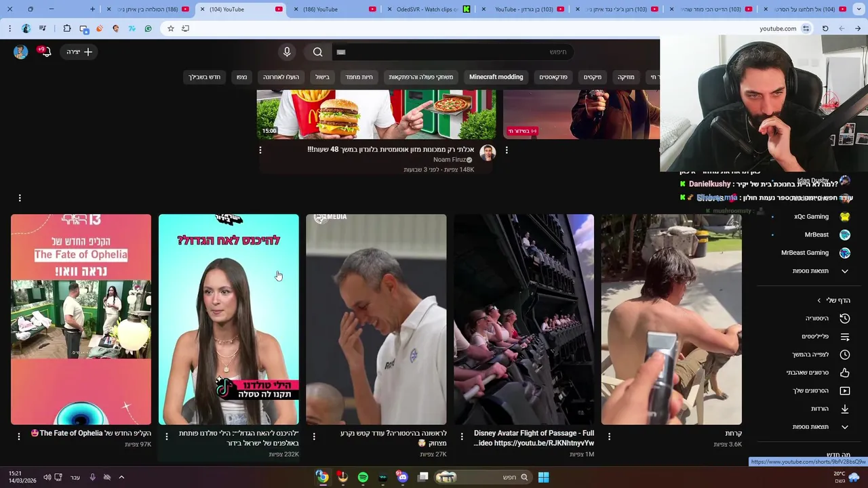
Task: Open הסרטונים שלך (Your videos) in sidebar
Action: [x=811, y=390]
